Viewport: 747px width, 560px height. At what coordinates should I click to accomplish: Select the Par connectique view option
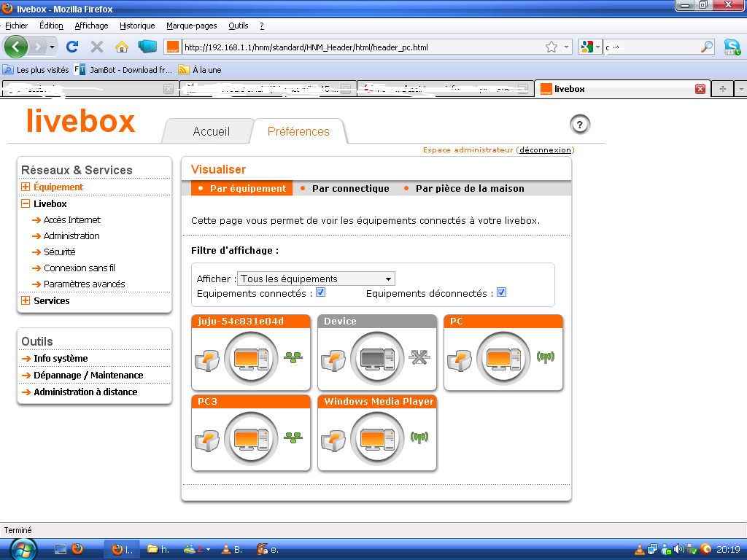click(x=350, y=189)
